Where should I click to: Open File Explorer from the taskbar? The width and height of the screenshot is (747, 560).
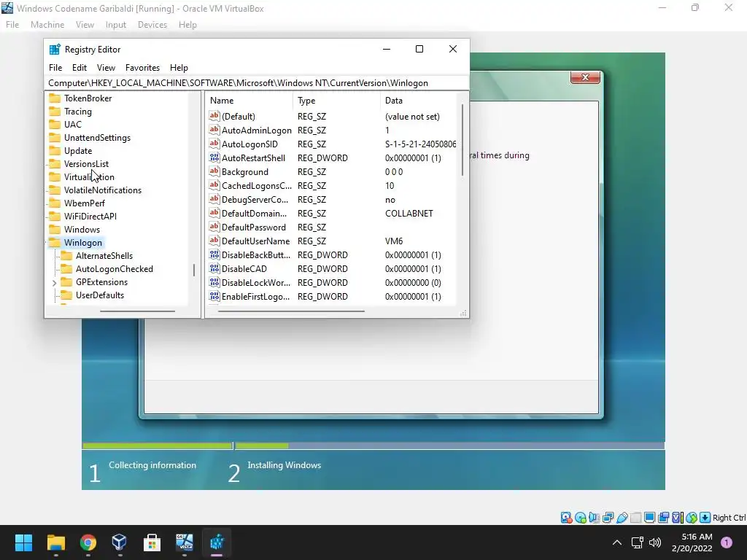(55, 542)
